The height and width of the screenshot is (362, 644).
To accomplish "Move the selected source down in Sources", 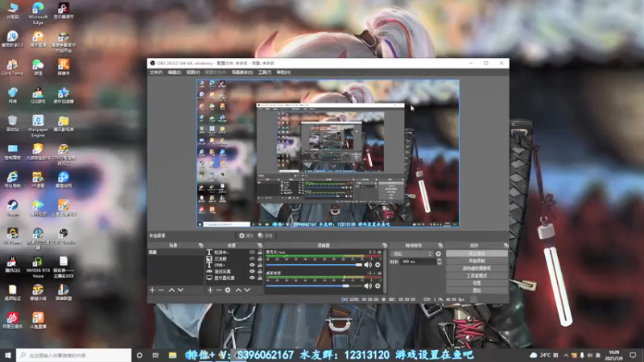I will click(x=247, y=290).
